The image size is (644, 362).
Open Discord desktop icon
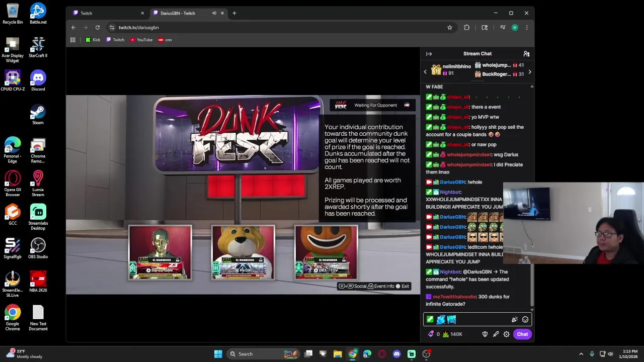pos(38,81)
